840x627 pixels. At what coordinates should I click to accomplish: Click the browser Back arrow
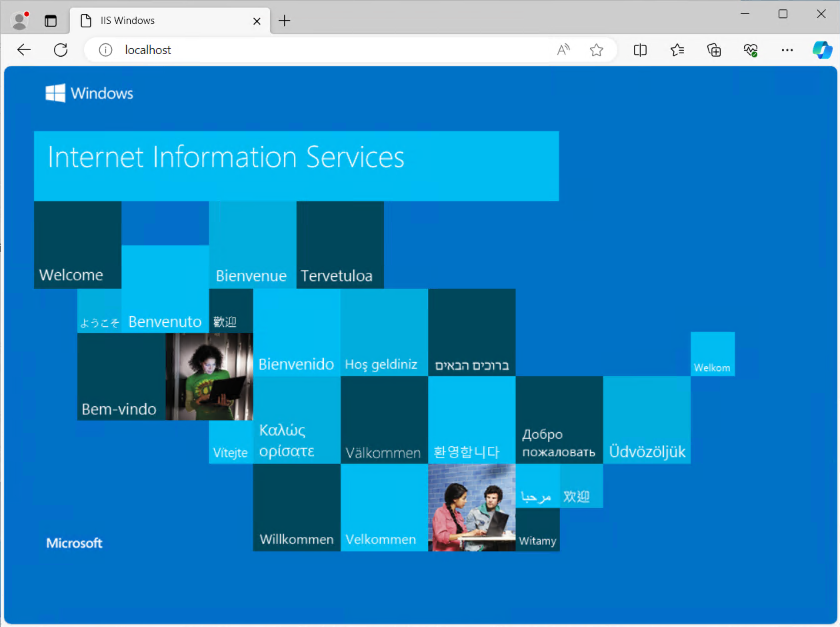(24, 50)
